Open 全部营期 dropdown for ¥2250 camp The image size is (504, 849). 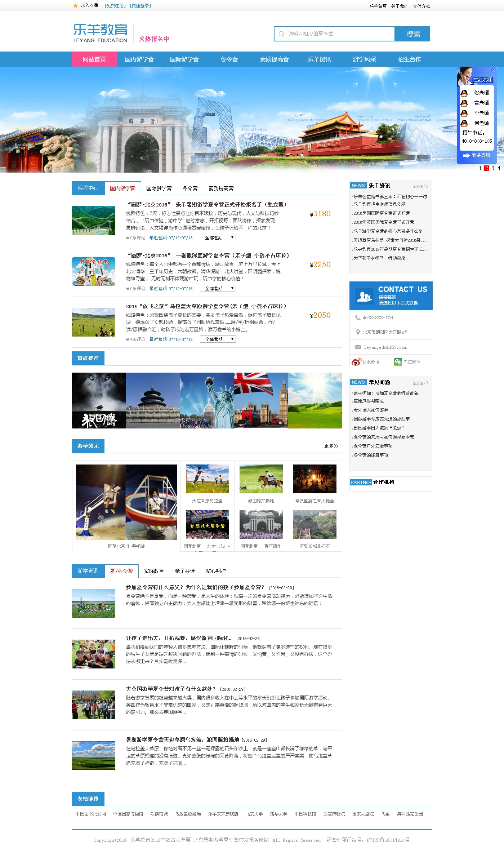tap(218, 289)
